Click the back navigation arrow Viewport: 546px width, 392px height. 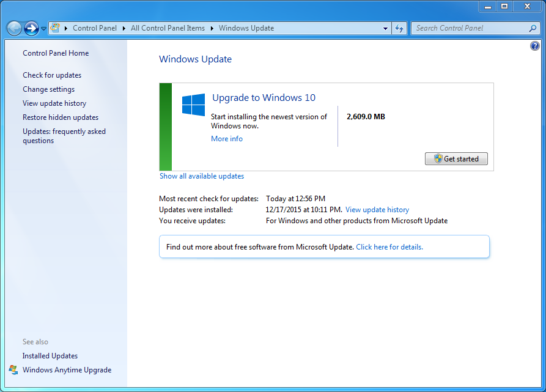coord(13,28)
